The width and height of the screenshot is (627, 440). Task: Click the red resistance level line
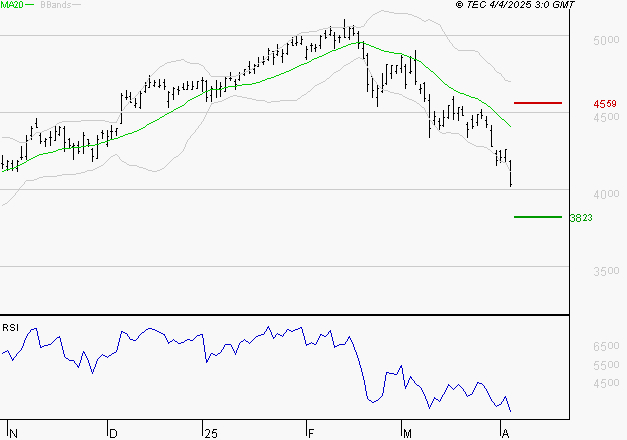point(538,103)
